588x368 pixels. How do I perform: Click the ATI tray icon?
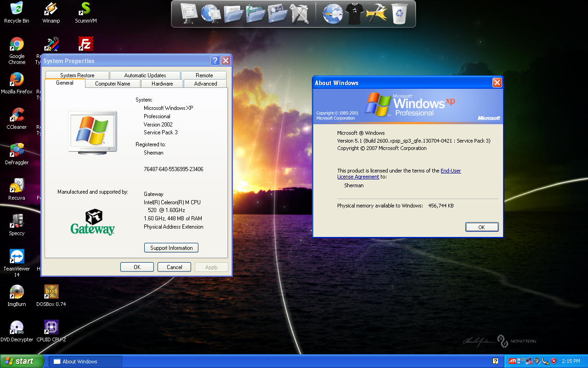512,361
